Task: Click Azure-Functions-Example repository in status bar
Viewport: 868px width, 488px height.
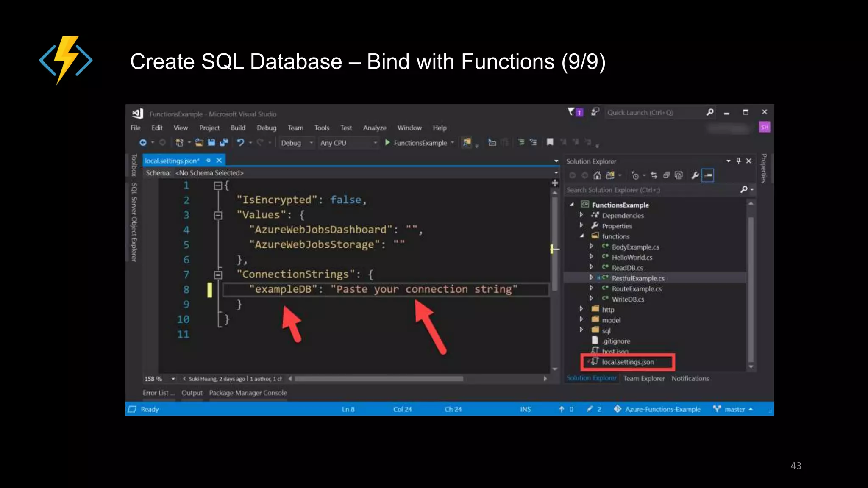Action: [x=658, y=409]
